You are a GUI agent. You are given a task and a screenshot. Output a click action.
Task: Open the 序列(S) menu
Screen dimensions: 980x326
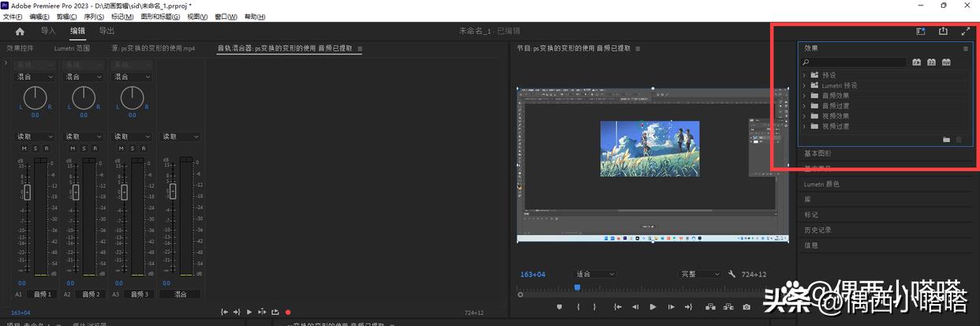coord(94,17)
